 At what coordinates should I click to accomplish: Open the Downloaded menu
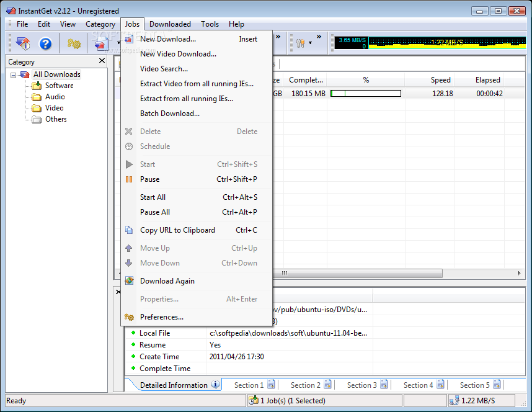pos(170,24)
